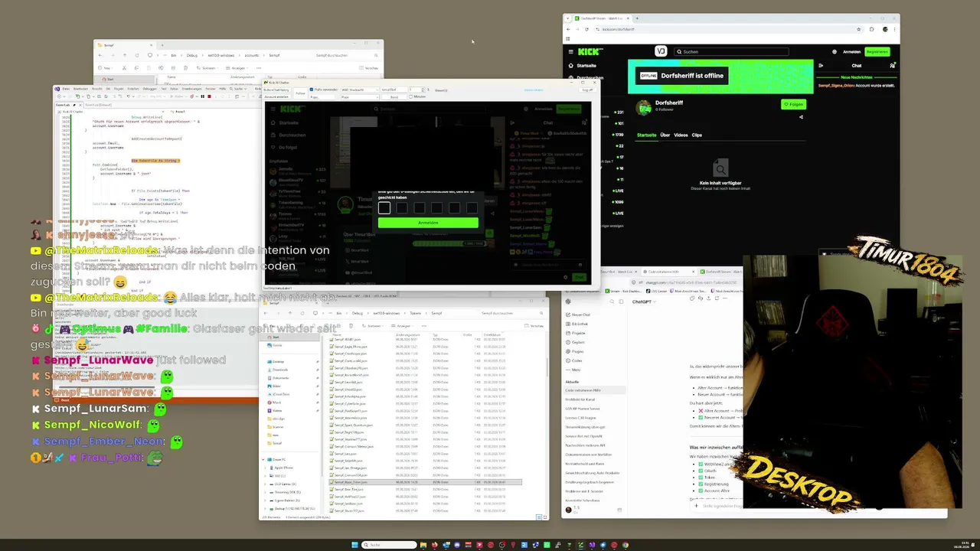Screen dimensions: 980x551
Task: Toggle the Präfix verwenden checkbox
Action: coord(312,90)
